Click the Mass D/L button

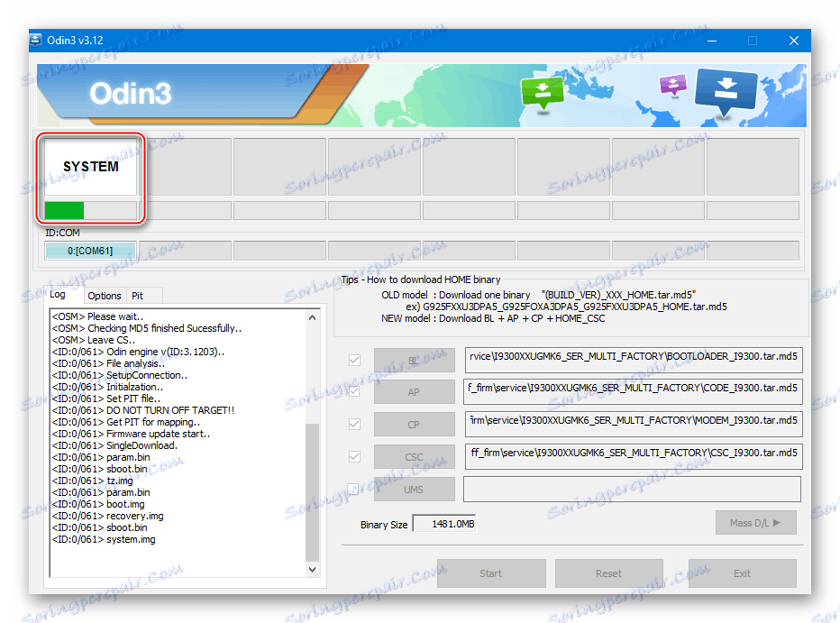(755, 523)
